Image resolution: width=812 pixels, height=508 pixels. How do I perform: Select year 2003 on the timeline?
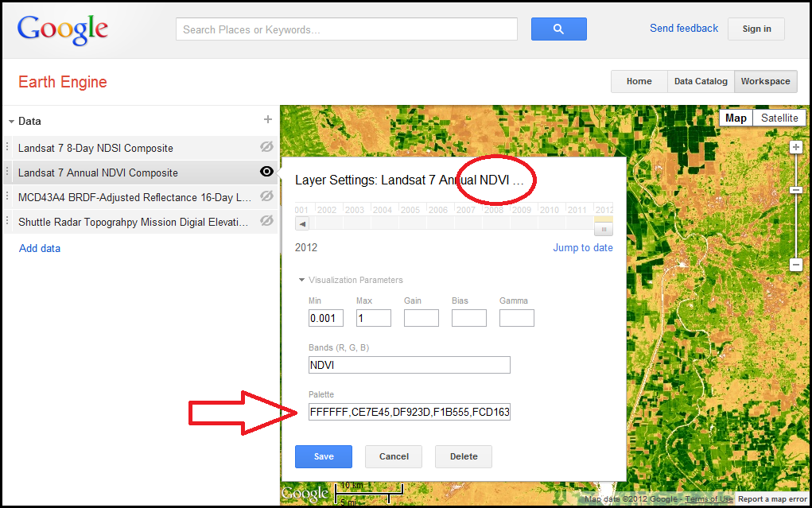point(355,210)
